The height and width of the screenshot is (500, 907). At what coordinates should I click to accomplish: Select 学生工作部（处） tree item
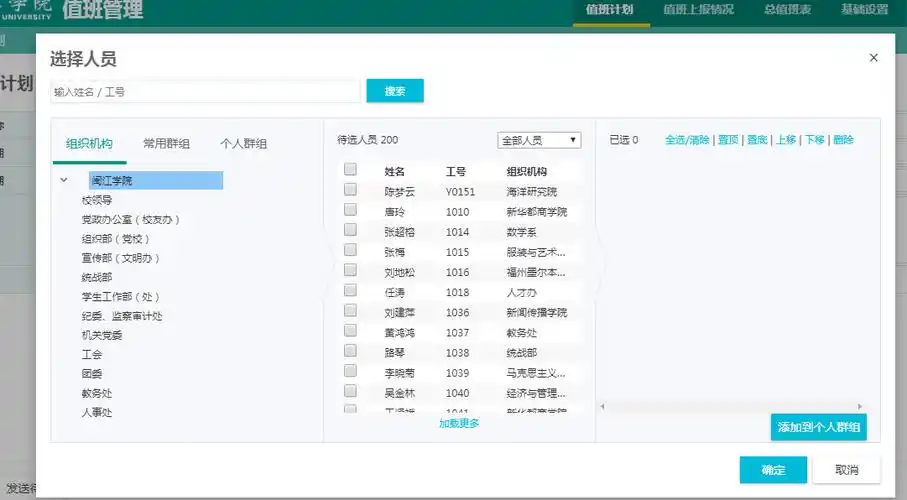(120, 297)
